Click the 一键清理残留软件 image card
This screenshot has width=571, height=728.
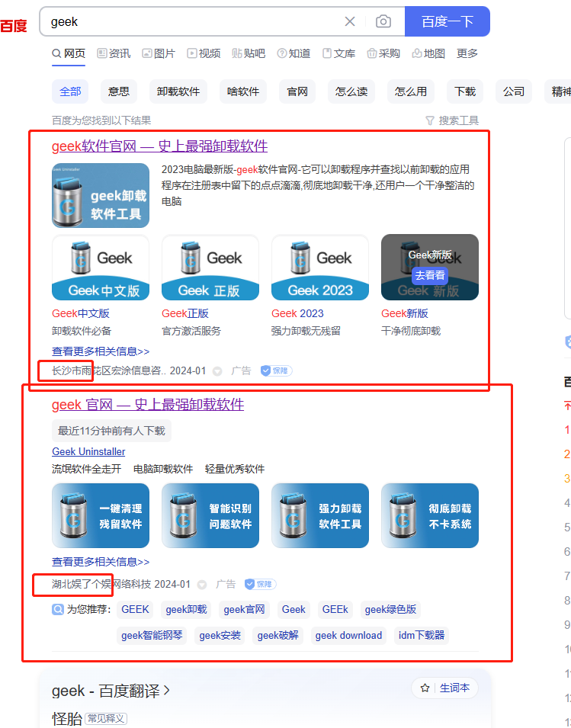pyautogui.click(x=101, y=516)
